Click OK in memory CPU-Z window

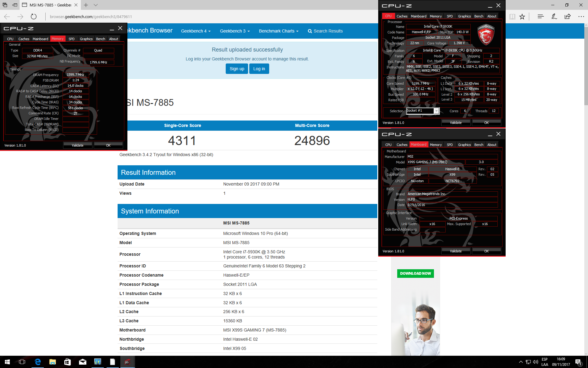coord(108,145)
